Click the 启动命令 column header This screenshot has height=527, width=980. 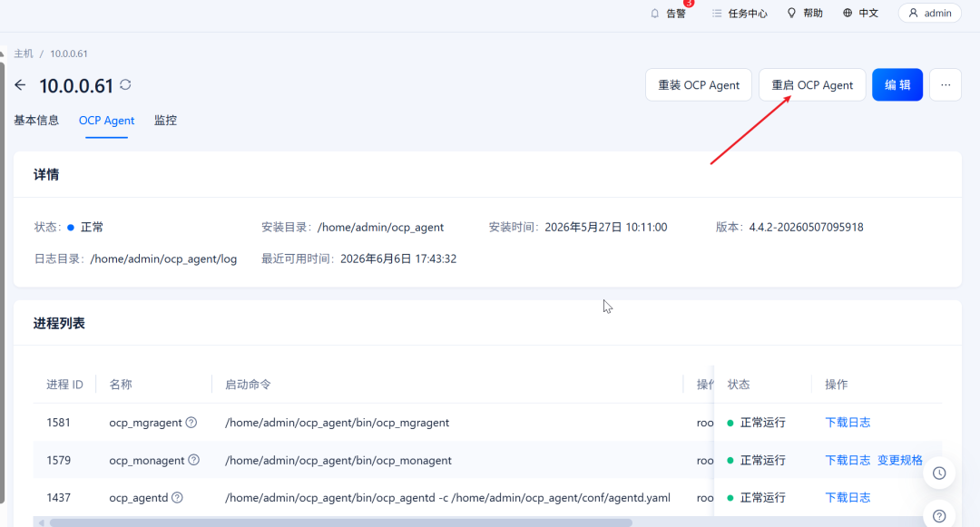point(248,385)
